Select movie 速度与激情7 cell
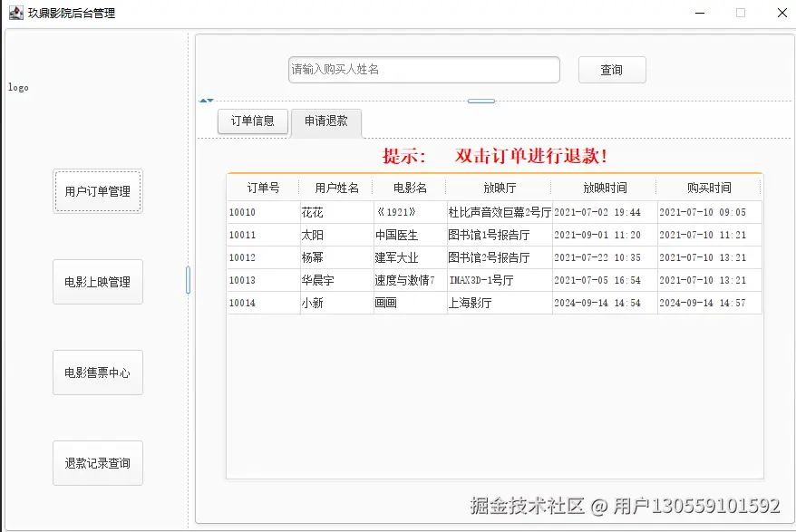This screenshot has height=532, width=796. tap(410, 280)
